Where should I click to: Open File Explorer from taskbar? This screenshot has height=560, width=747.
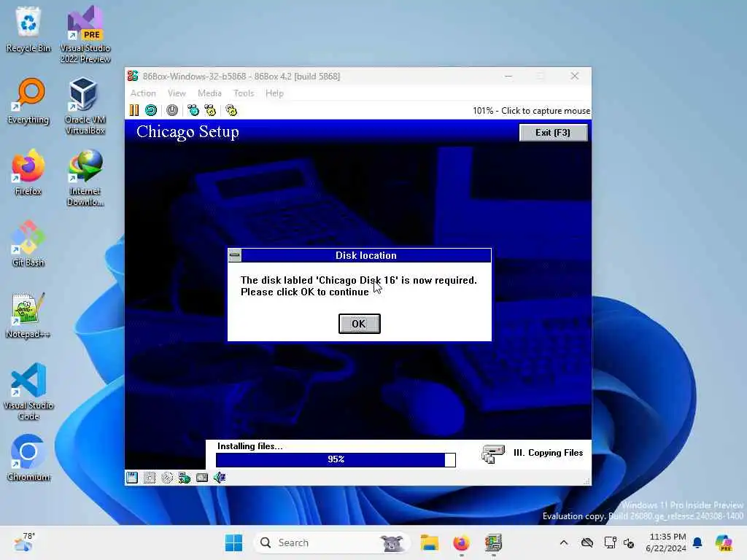pyautogui.click(x=429, y=542)
